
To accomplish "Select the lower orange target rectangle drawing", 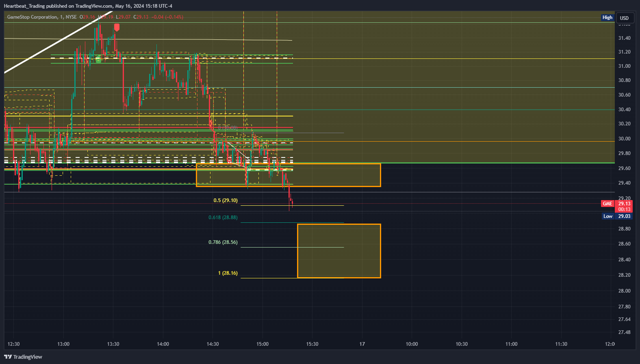I will point(339,251).
